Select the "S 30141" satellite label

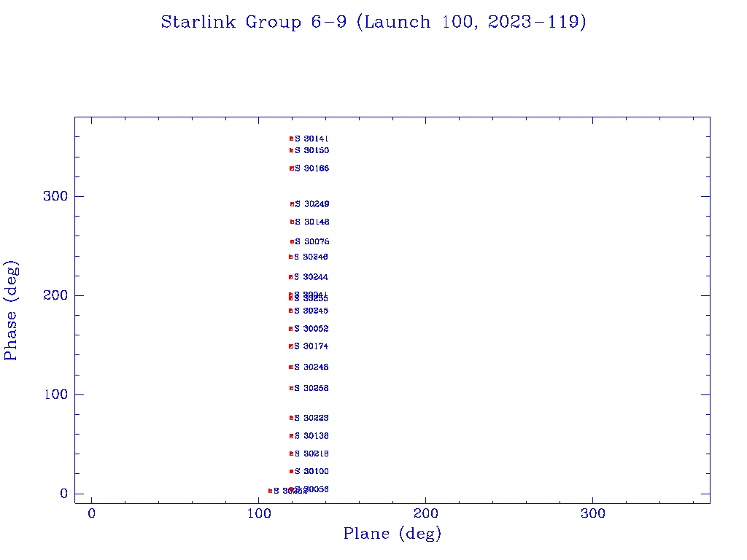tap(311, 139)
